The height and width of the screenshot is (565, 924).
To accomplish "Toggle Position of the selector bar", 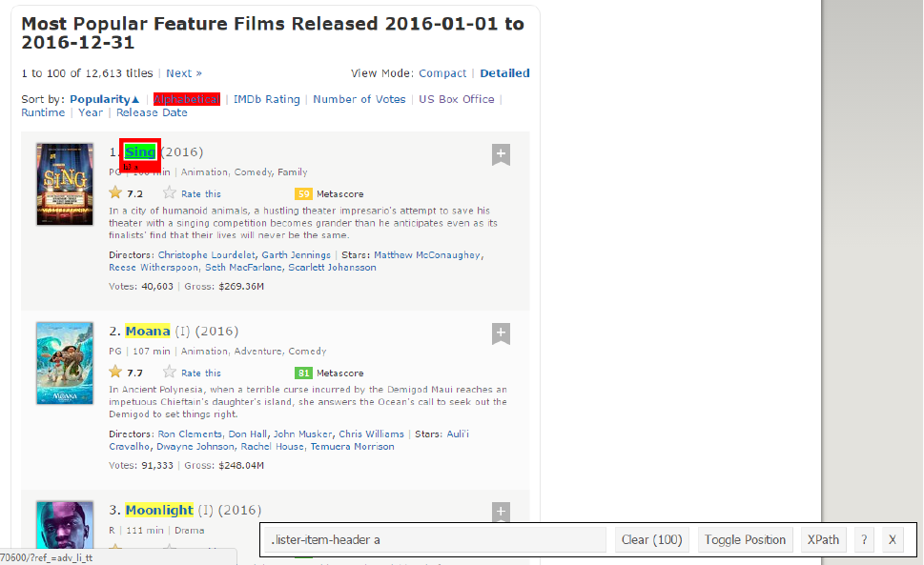I will [745, 540].
